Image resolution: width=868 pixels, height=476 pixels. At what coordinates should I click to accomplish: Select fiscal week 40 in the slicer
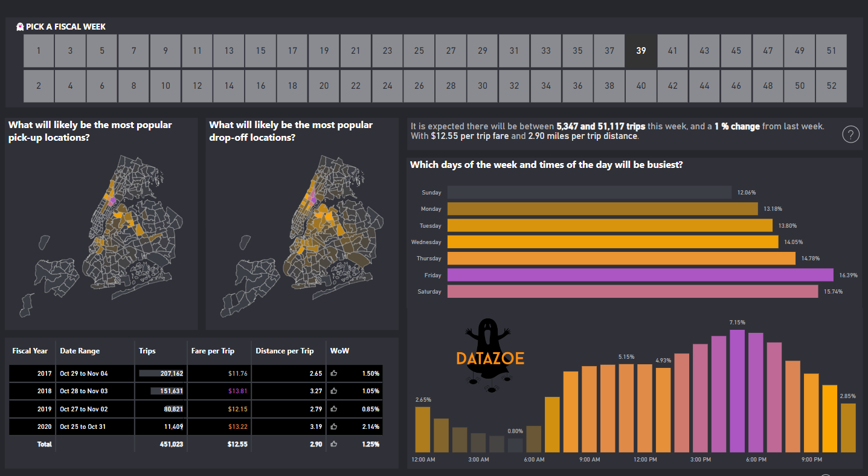641,86
